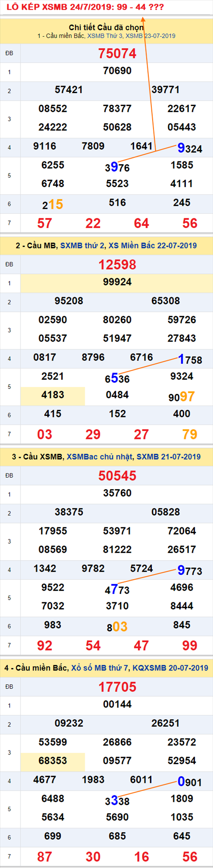Click third prize number 50628

[117, 127]
